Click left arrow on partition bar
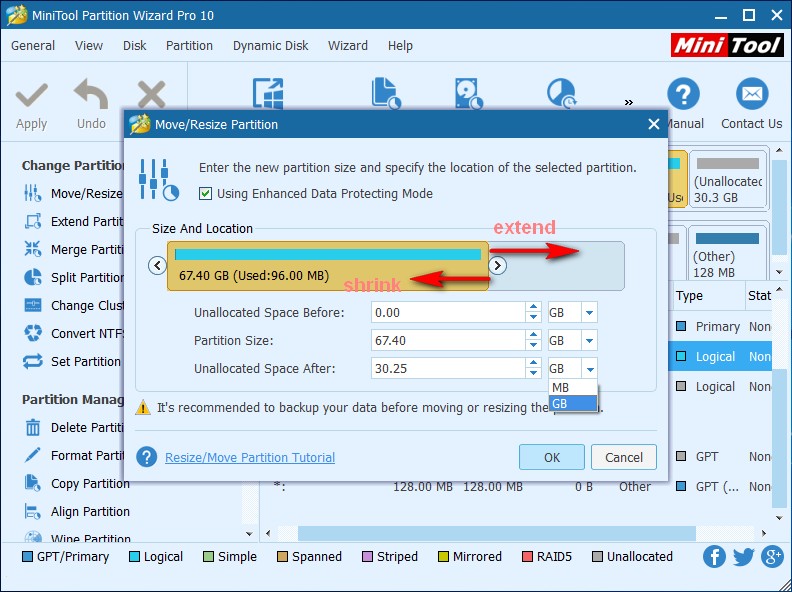The height and width of the screenshot is (592, 792). [x=158, y=265]
